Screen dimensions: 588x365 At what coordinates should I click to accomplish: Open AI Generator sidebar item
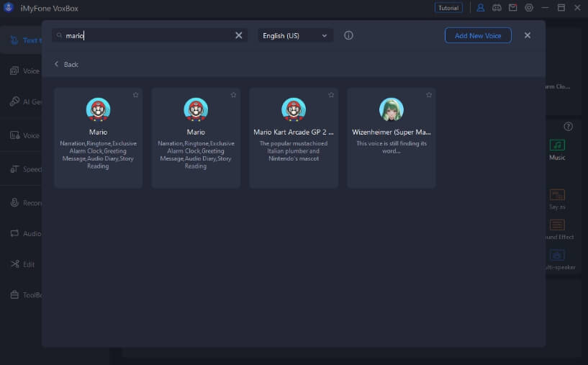pyautogui.click(x=25, y=102)
